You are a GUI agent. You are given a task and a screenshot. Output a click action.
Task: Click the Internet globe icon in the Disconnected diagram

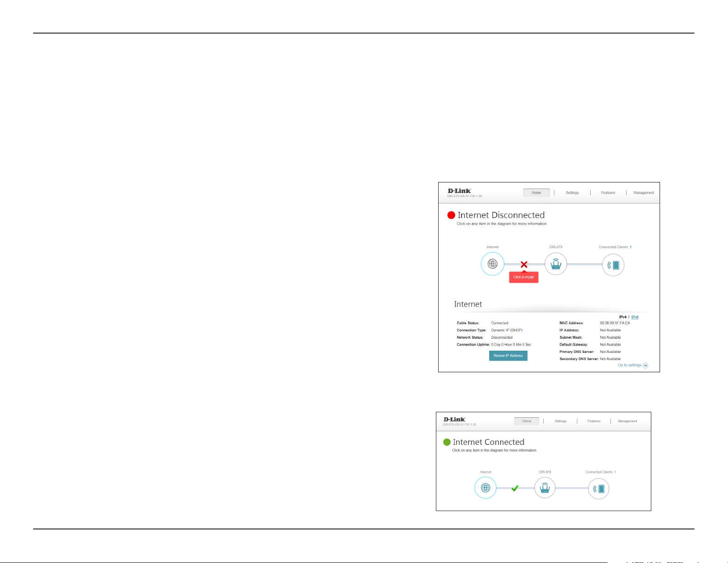click(492, 264)
